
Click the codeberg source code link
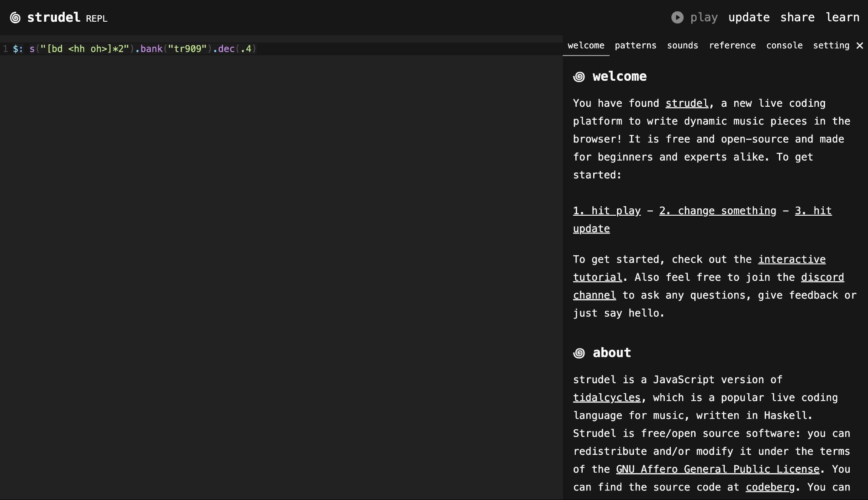pos(770,487)
